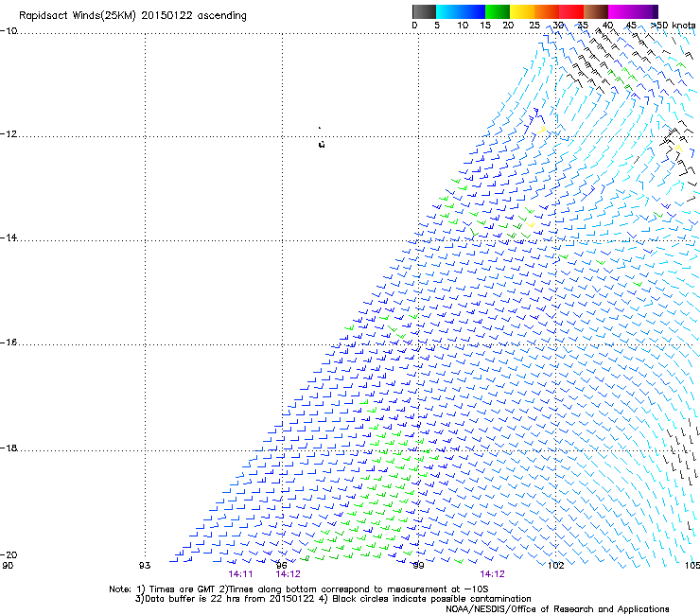700x615 pixels.
Task: Click the green 15–20 knots color bar segment
Action: pyautogui.click(x=498, y=11)
